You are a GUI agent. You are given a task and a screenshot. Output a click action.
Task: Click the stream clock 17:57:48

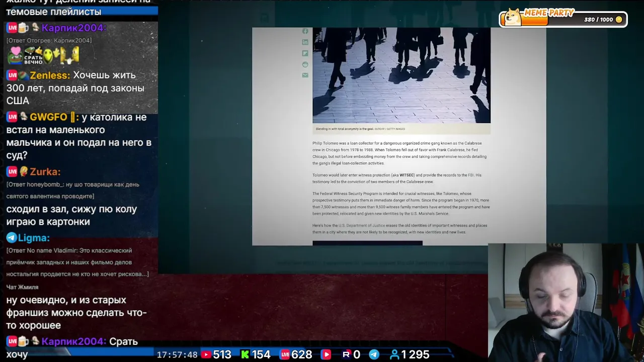(x=177, y=355)
